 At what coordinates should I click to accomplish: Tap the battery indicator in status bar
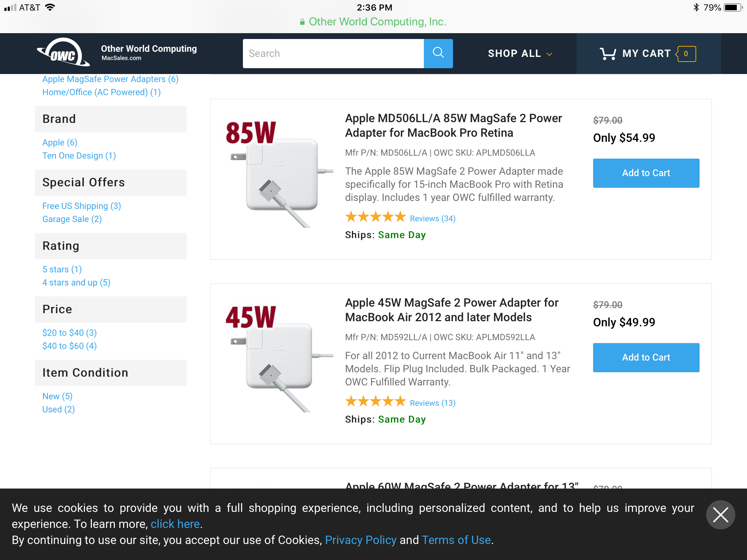click(733, 7)
